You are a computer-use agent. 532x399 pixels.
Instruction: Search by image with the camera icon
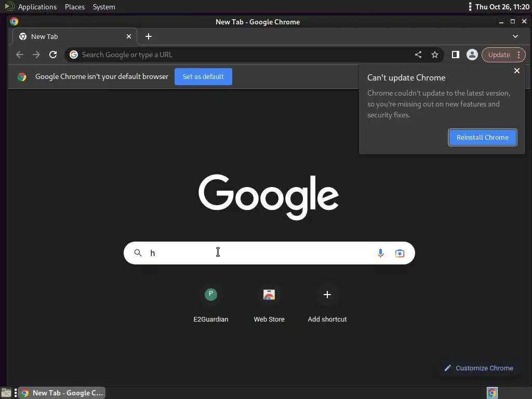[x=400, y=253]
